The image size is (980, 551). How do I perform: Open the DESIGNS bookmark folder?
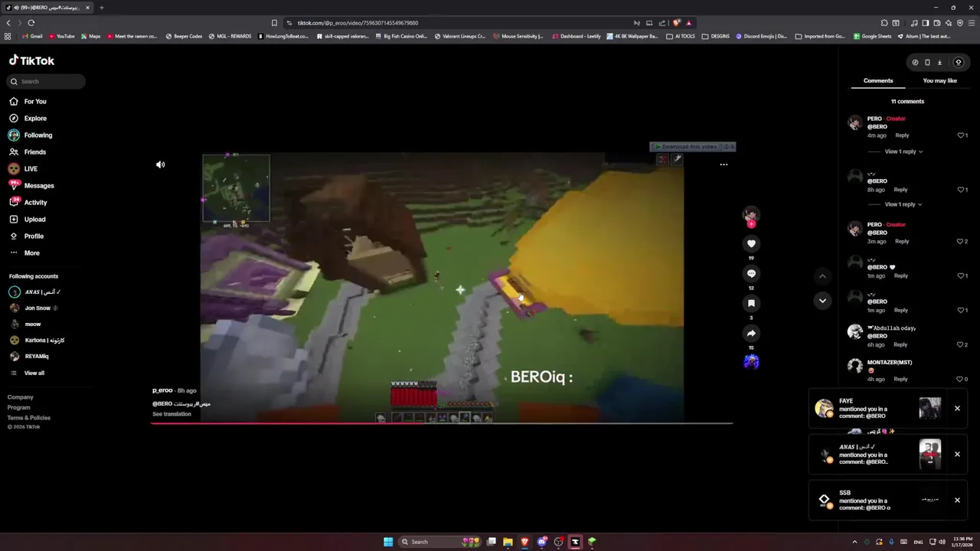(x=717, y=36)
